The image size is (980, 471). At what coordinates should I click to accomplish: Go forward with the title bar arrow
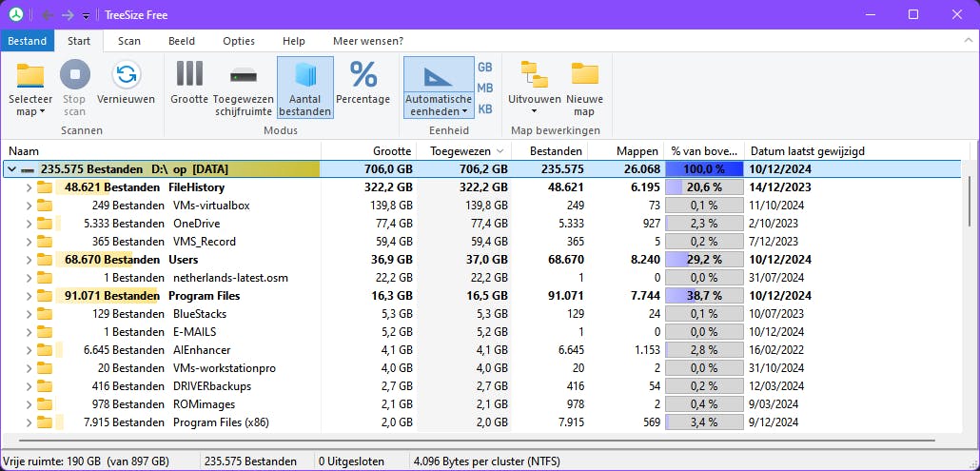[x=68, y=14]
